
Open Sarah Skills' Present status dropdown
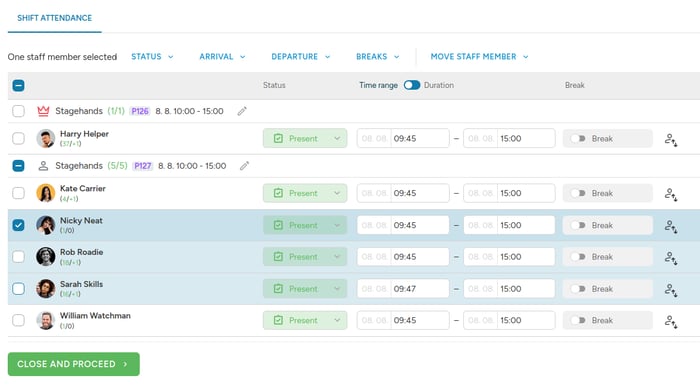point(305,289)
